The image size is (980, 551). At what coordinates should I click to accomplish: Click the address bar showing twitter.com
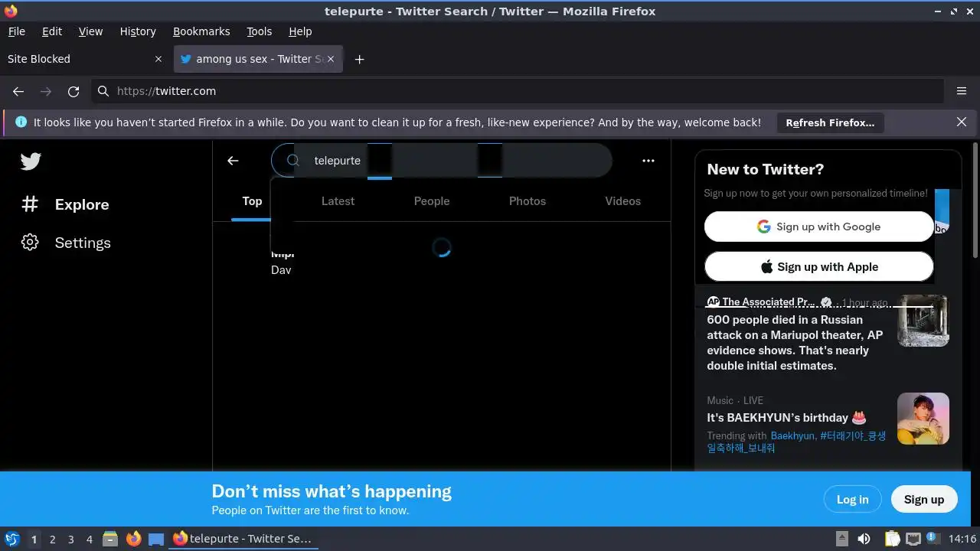click(x=518, y=91)
